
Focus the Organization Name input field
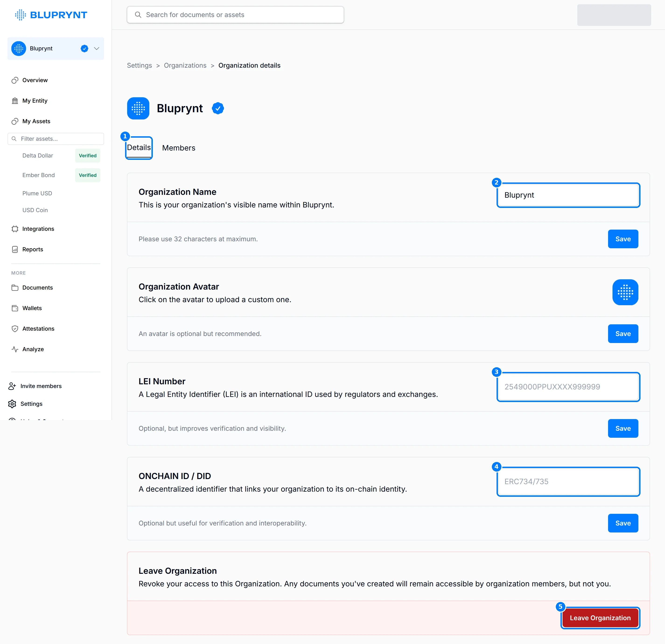[x=568, y=195]
